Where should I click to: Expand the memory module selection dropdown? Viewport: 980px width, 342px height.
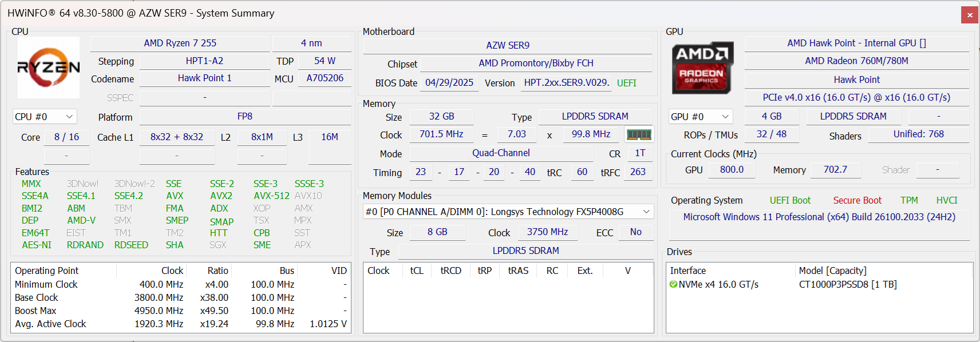(x=508, y=212)
